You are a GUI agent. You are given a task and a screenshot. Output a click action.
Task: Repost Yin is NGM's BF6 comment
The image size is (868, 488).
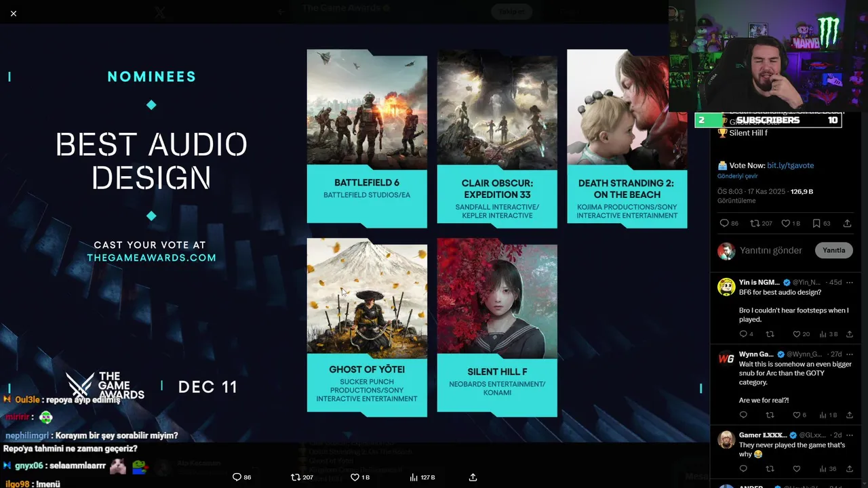[x=770, y=333]
